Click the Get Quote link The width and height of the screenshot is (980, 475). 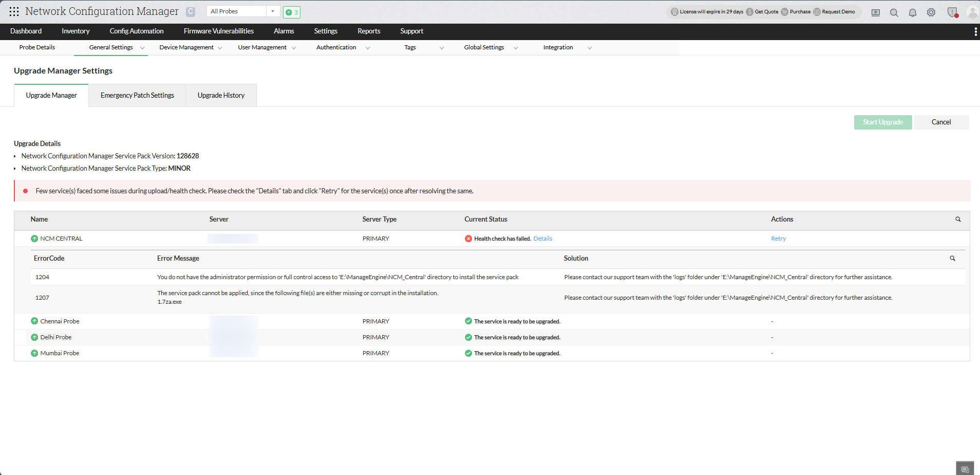tap(766, 12)
